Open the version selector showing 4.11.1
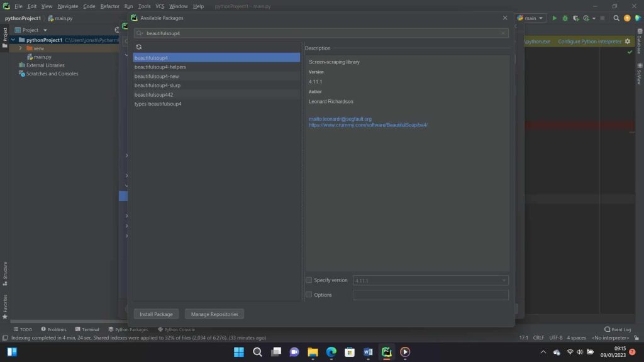This screenshot has width=644, height=362. click(430, 280)
